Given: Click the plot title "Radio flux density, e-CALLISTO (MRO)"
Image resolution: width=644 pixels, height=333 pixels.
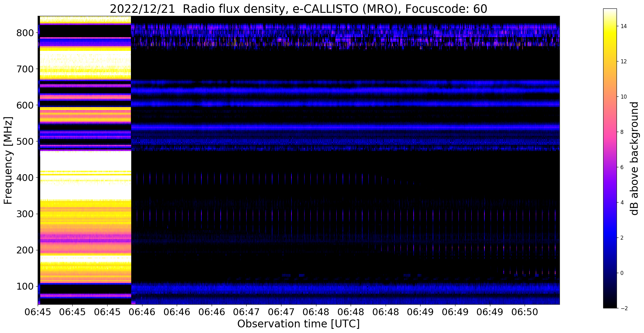Looking at the screenshot, I should (298, 9).
